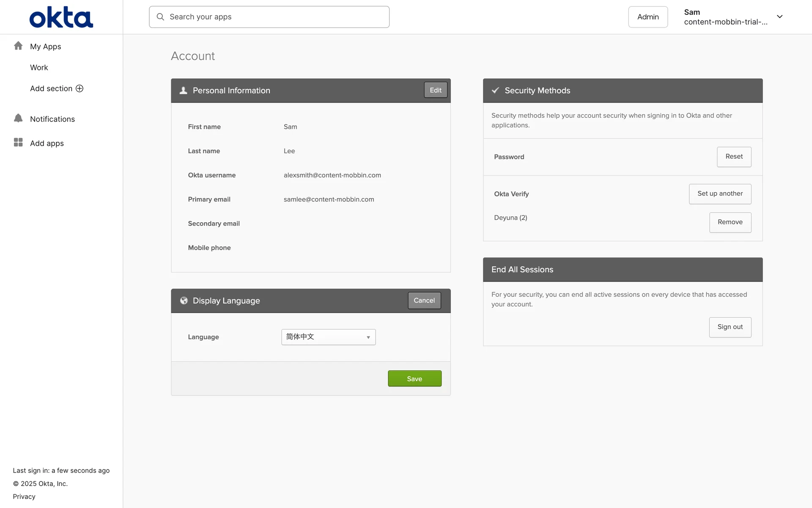Viewport: 812px width, 508px height.
Task: Select Add apps in the sidebar
Action: pyautogui.click(x=47, y=144)
